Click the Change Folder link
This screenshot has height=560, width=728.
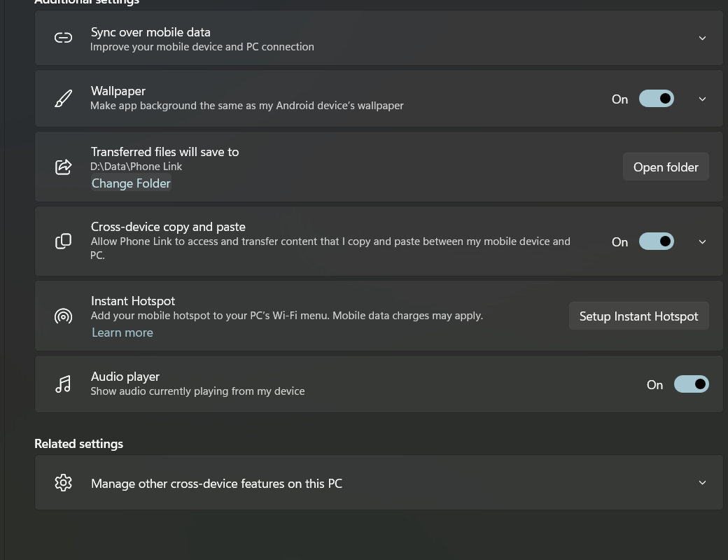(x=131, y=183)
